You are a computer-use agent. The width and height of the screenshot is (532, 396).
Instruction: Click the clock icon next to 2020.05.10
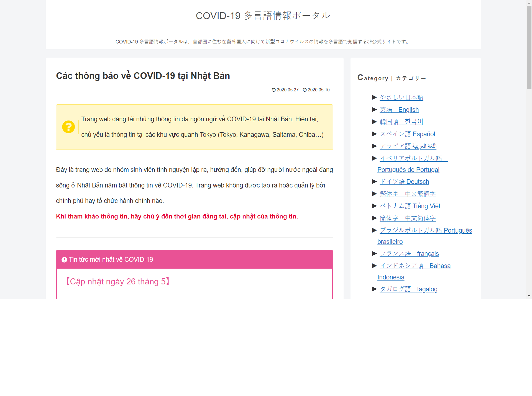(x=305, y=90)
